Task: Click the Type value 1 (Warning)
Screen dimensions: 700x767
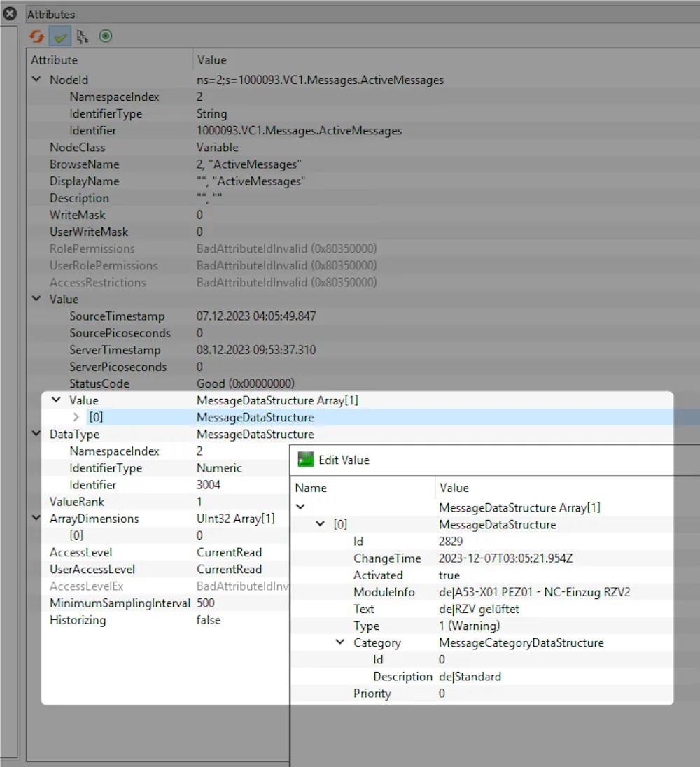Action: (x=469, y=626)
